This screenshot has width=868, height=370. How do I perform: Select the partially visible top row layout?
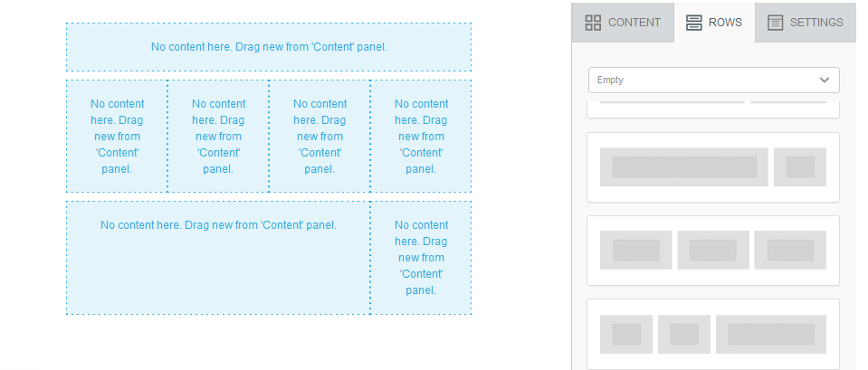coord(713,109)
